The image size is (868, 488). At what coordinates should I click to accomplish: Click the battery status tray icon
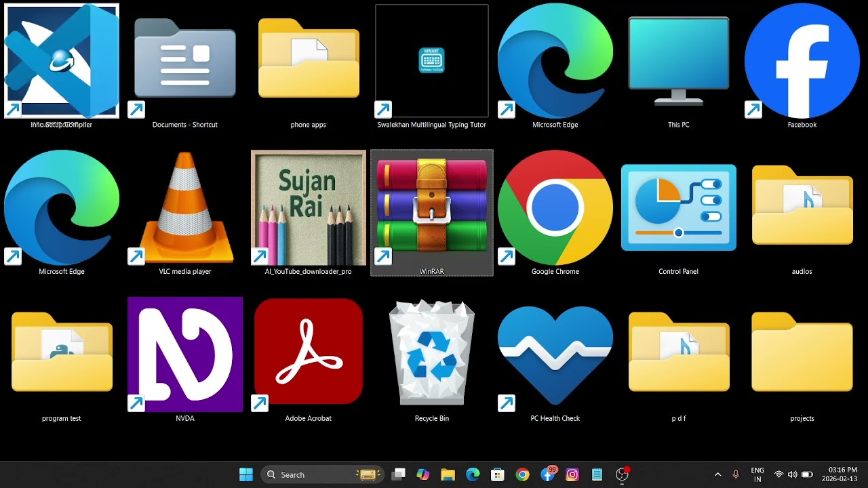click(807, 474)
